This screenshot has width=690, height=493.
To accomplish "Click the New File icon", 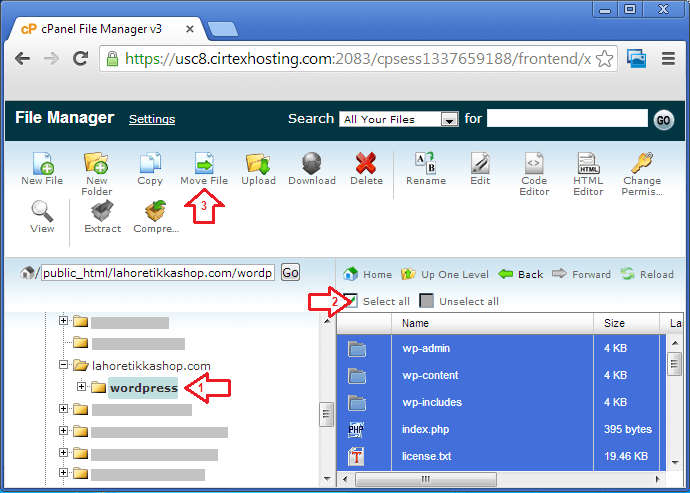I will [x=42, y=163].
